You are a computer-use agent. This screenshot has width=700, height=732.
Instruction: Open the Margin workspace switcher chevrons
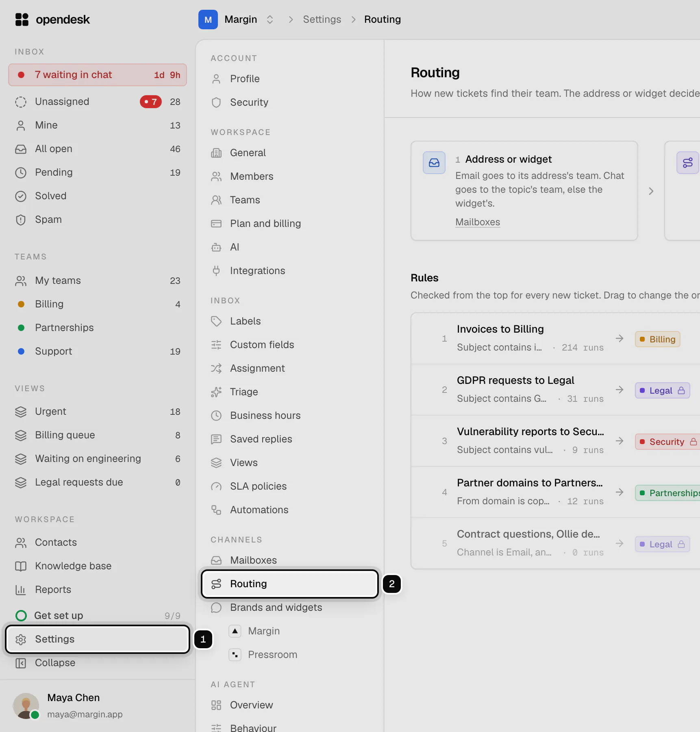pyautogui.click(x=270, y=20)
